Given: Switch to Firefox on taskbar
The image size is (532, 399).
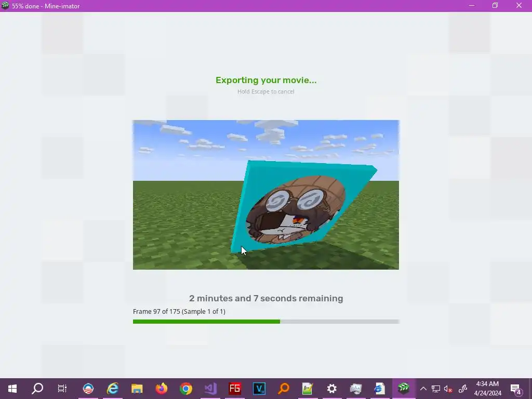Looking at the screenshot, I should [x=162, y=389].
